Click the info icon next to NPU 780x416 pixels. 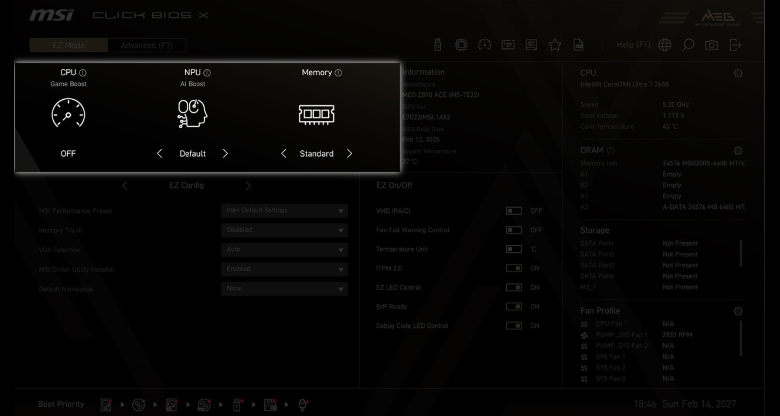(207, 73)
